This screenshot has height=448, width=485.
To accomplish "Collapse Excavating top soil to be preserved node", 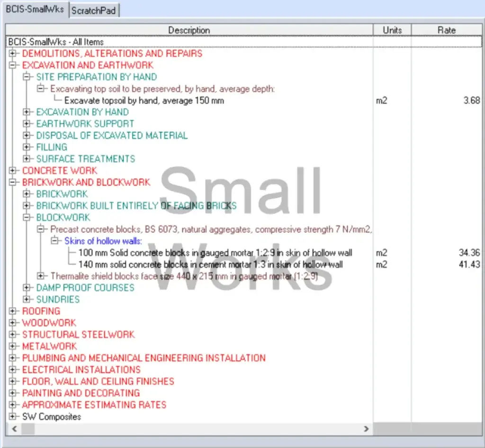I will [x=41, y=88].
